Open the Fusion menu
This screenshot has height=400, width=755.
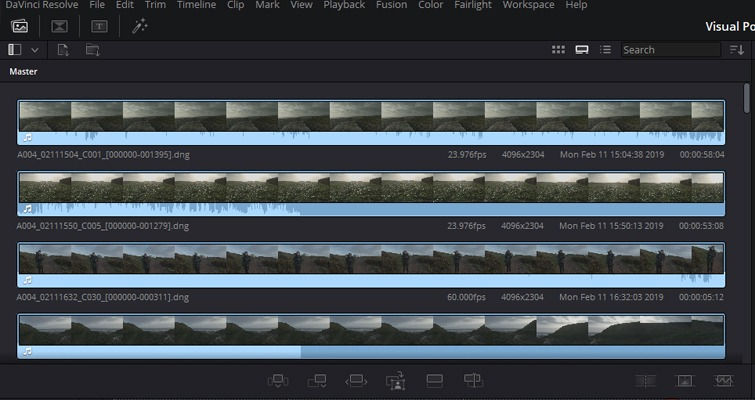click(391, 5)
